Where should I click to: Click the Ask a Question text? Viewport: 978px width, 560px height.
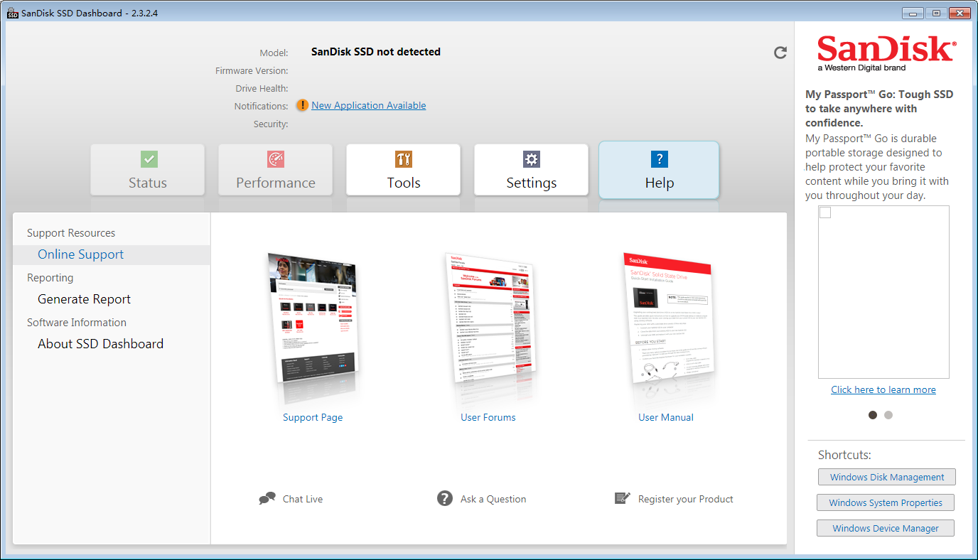(x=493, y=499)
